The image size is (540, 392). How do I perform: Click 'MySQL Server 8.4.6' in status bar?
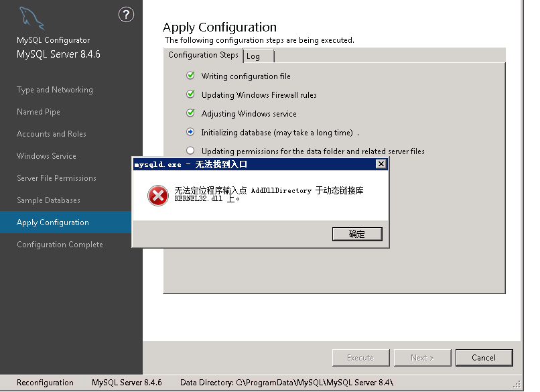[127, 383]
